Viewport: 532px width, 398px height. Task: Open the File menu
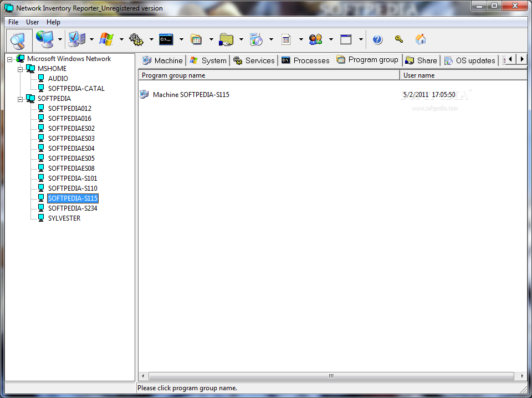(13, 22)
